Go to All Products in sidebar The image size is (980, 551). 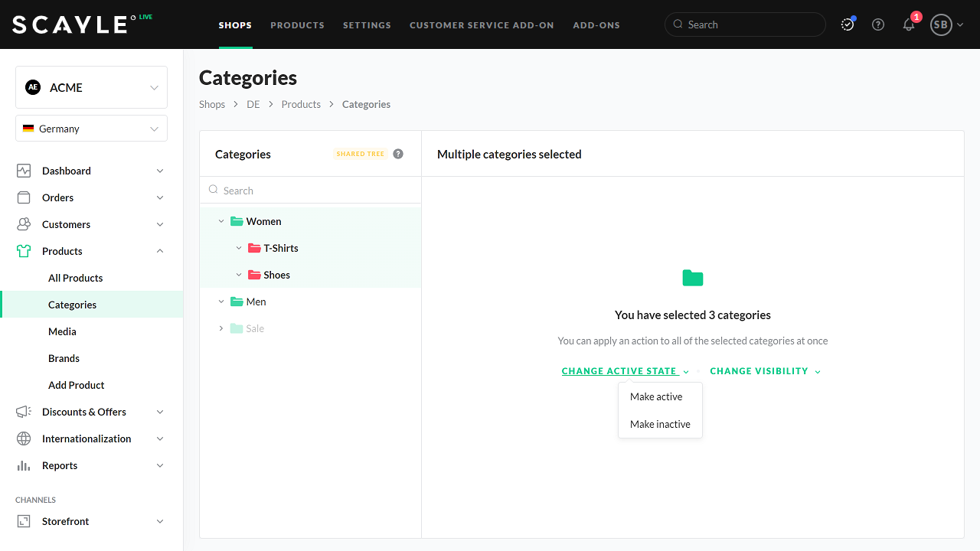(x=75, y=278)
